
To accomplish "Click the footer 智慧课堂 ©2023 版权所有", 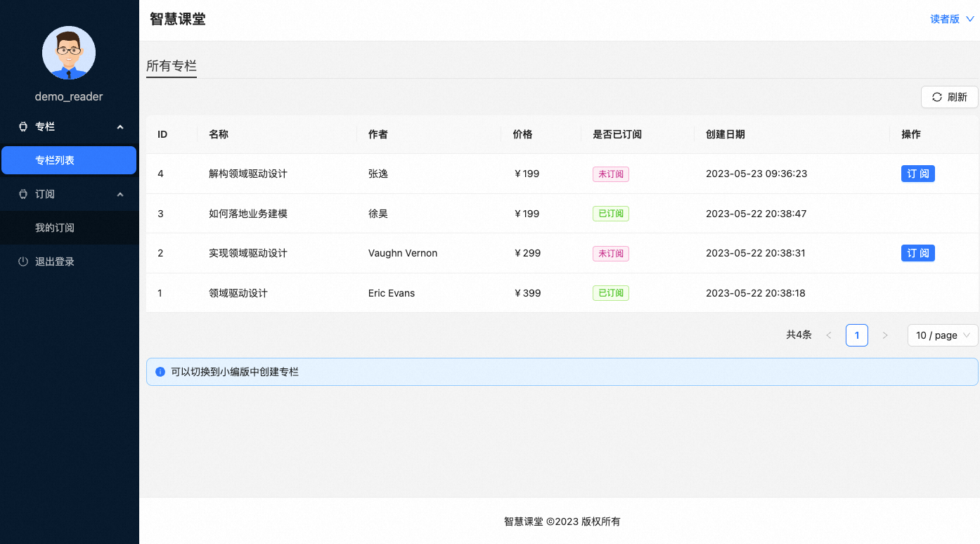I will tap(562, 522).
